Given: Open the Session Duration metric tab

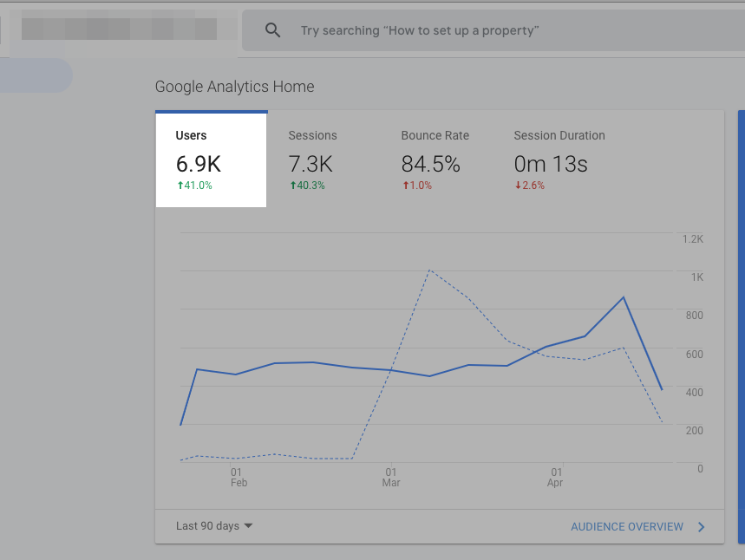Looking at the screenshot, I should coord(559,160).
